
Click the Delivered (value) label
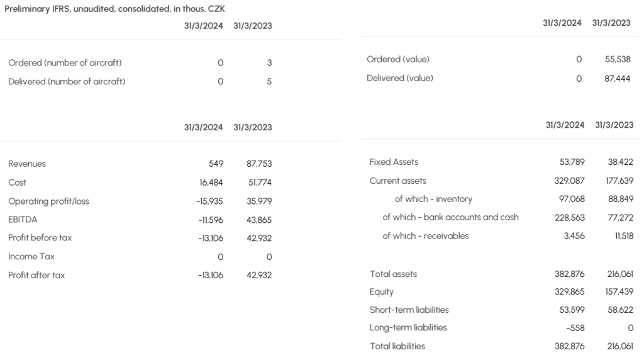[x=399, y=78]
